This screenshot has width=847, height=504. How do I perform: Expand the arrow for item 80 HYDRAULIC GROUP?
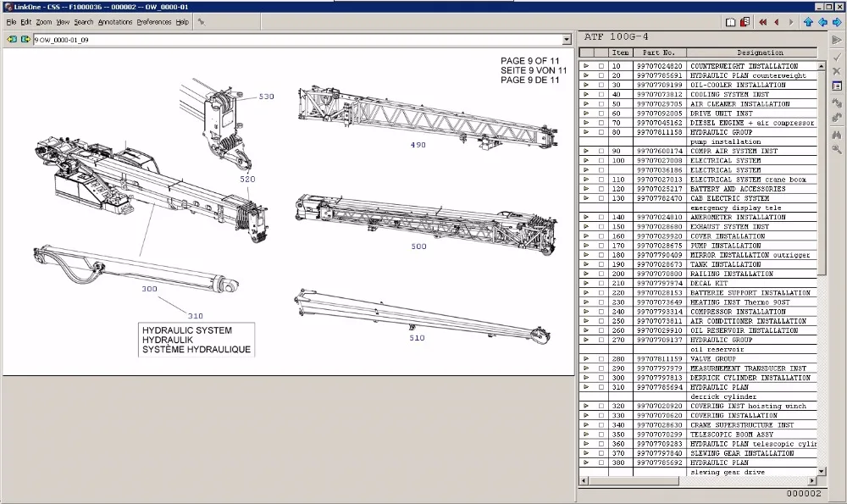tap(586, 132)
